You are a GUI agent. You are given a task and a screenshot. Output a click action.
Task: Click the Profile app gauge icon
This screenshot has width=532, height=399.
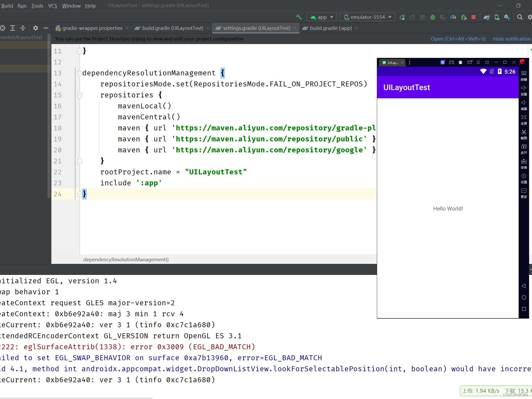453,17
